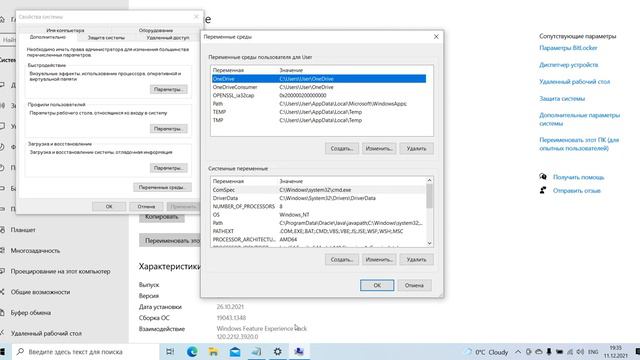The height and width of the screenshot is (360, 640).
Task: Select Буфер обмена in the Settings sidebar
Action: (x=31, y=313)
